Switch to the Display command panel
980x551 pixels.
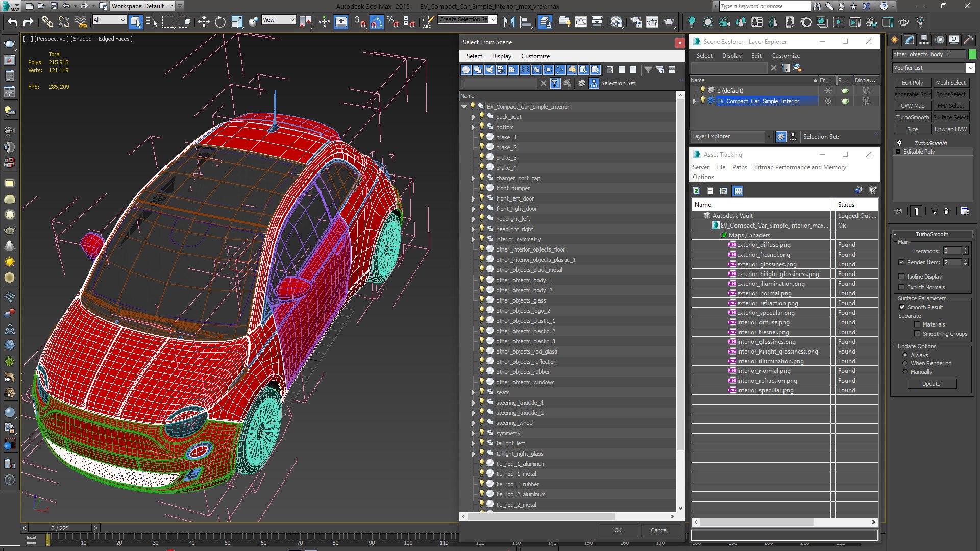pyautogui.click(x=953, y=40)
